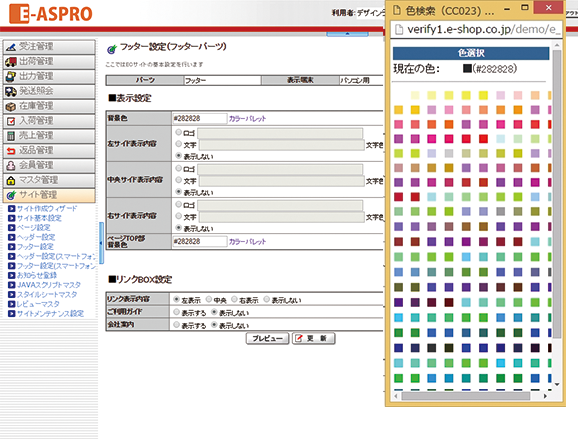
Task: Collapse sidebar with left splitter arrow
Action: 101,243
